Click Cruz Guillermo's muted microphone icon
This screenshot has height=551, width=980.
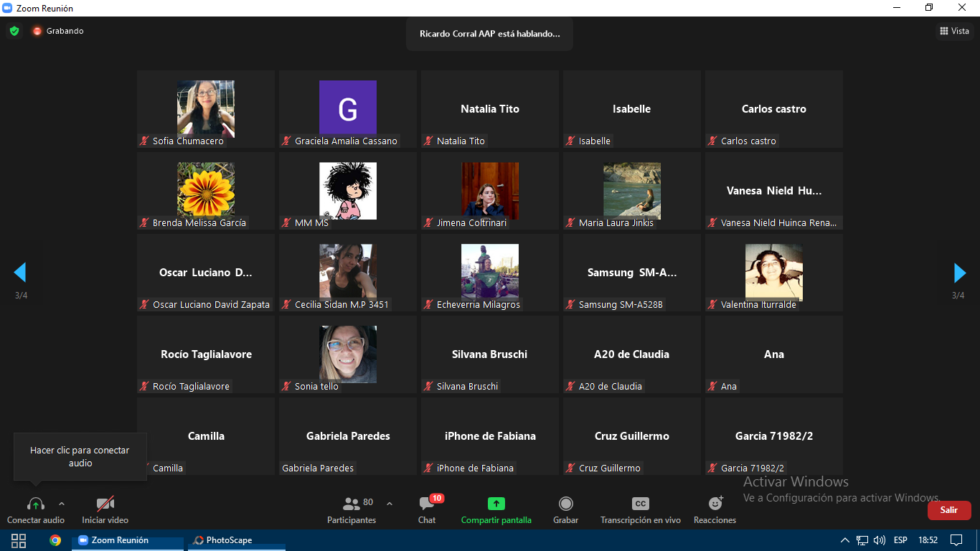point(570,468)
